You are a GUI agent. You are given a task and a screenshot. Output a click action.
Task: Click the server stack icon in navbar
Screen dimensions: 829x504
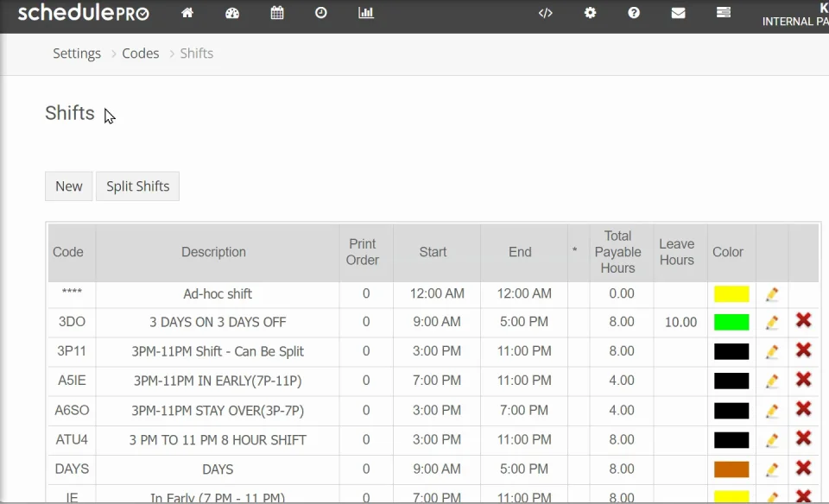point(724,13)
